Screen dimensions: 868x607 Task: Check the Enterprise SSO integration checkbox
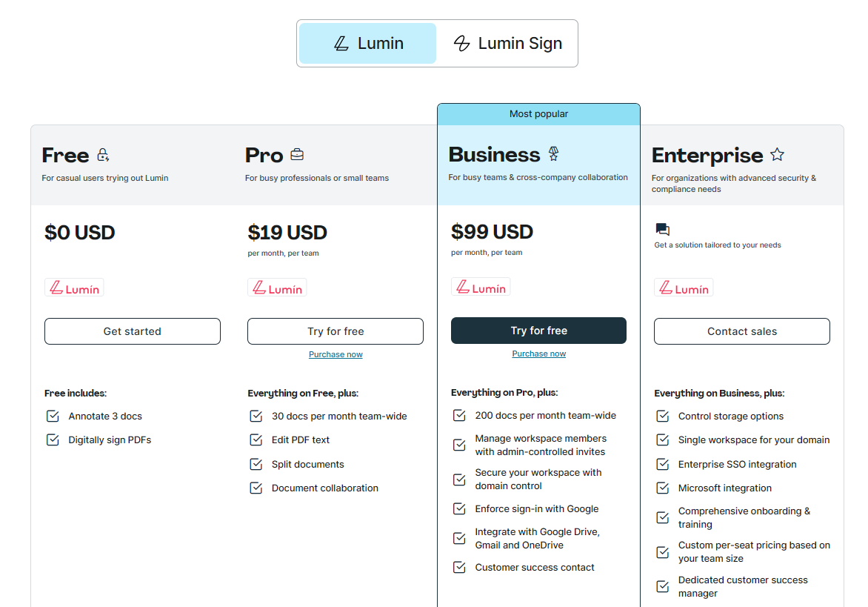click(x=661, y=464)
